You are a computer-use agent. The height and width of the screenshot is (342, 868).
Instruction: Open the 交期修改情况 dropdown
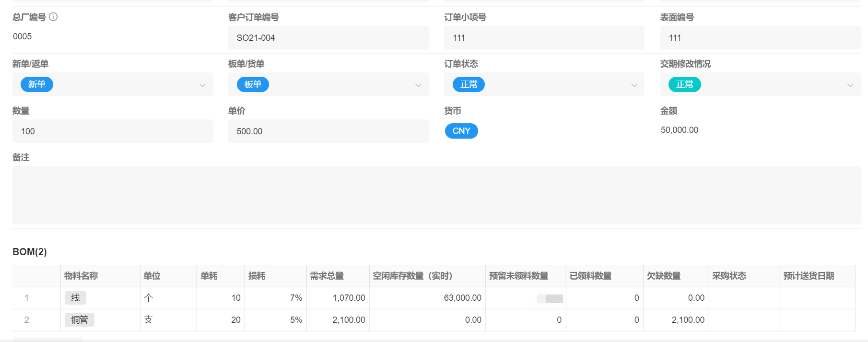click(761, 84)
